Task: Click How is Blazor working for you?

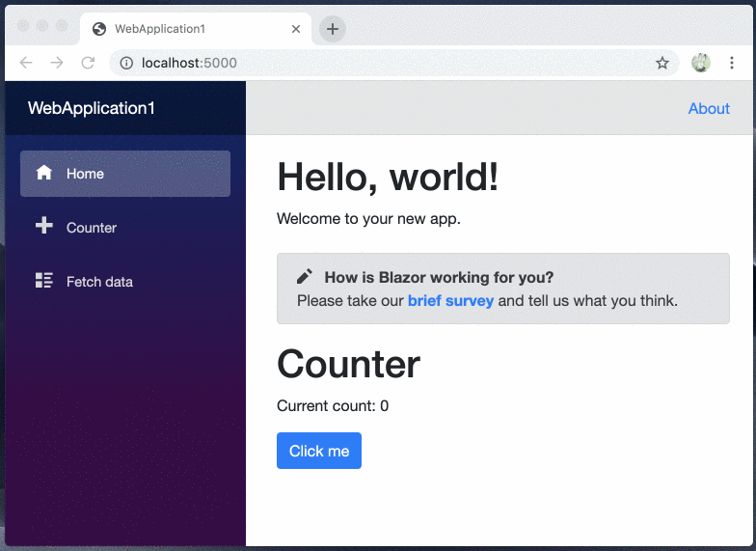Action: pyautogui.click(x=439, y=278)
